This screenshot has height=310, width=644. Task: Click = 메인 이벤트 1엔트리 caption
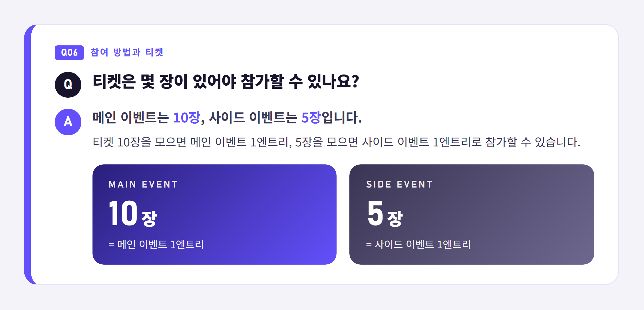point(156,244)
